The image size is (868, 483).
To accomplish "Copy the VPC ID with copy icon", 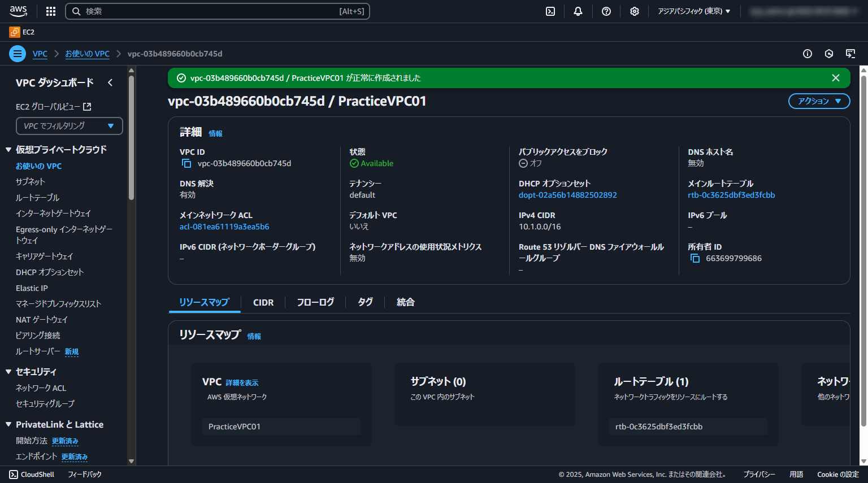I will 186,163.
